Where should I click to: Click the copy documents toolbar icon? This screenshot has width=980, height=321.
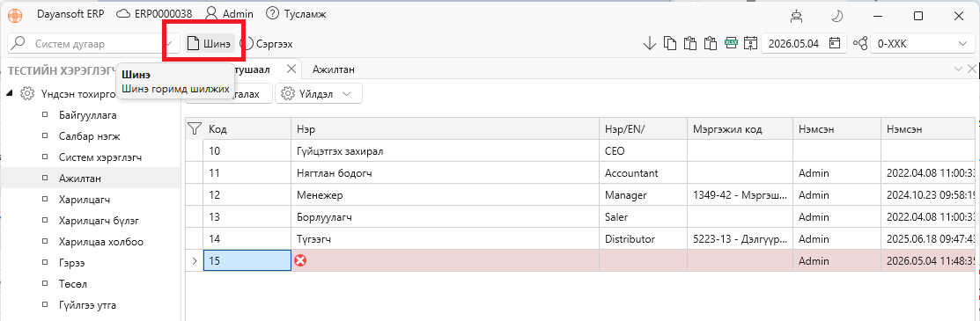(670, 43)
